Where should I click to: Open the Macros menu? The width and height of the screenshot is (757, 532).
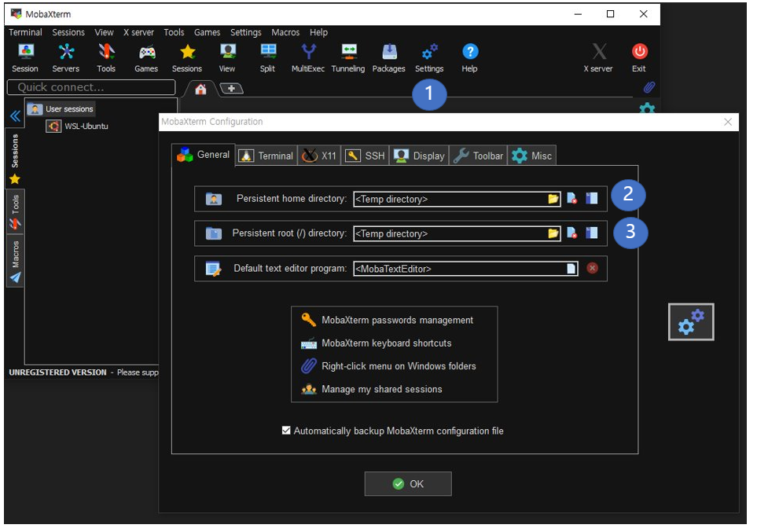click(285, 32)
